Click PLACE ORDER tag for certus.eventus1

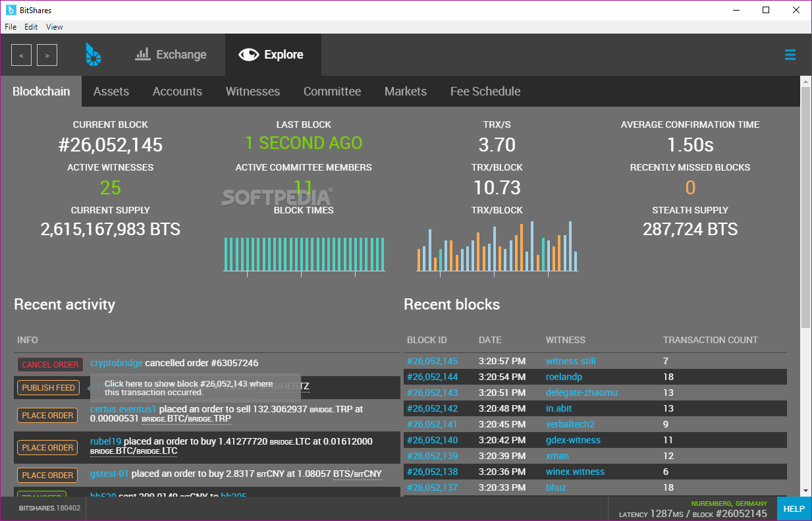(x=47, y=416)
